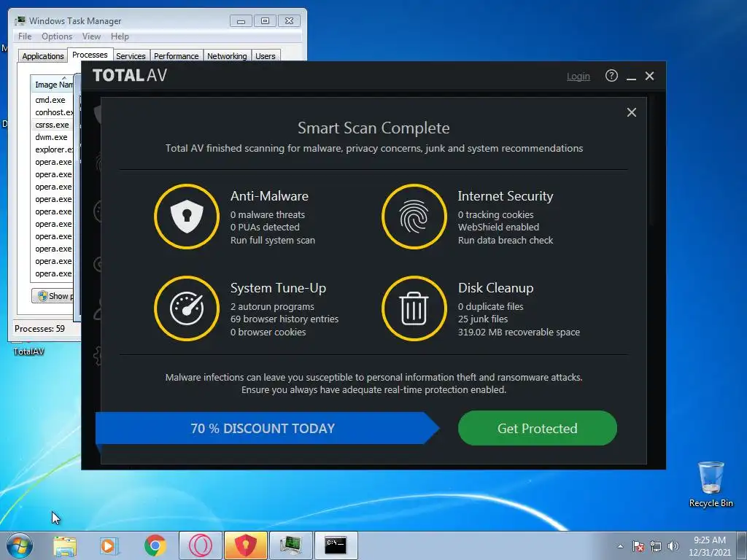Close the TotalAV main window
747x560 pixels.
pos(649,76)
